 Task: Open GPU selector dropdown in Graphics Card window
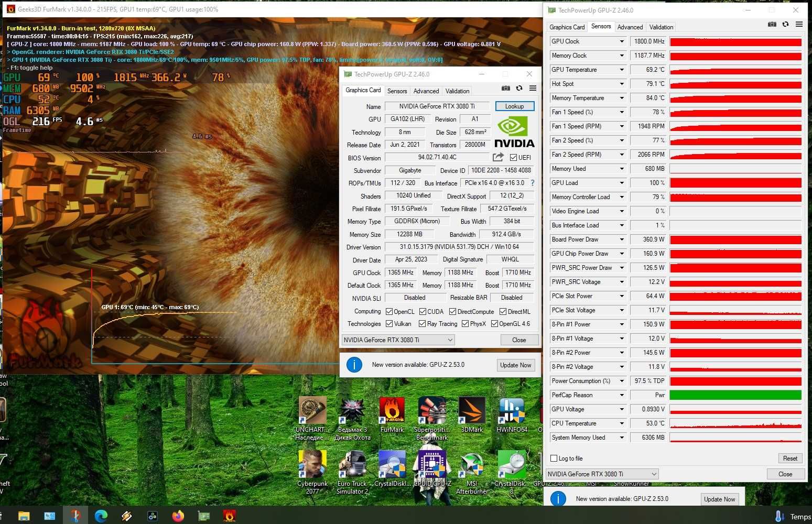398,340
